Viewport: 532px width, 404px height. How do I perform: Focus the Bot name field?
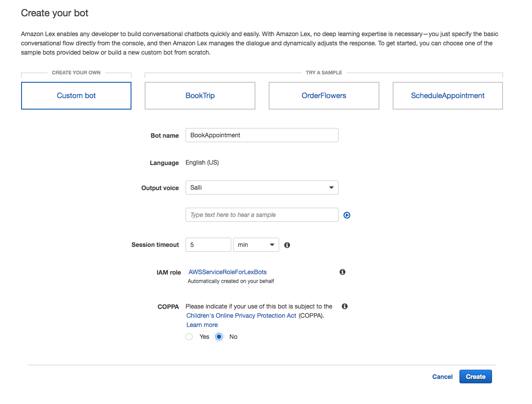point(262,135)
